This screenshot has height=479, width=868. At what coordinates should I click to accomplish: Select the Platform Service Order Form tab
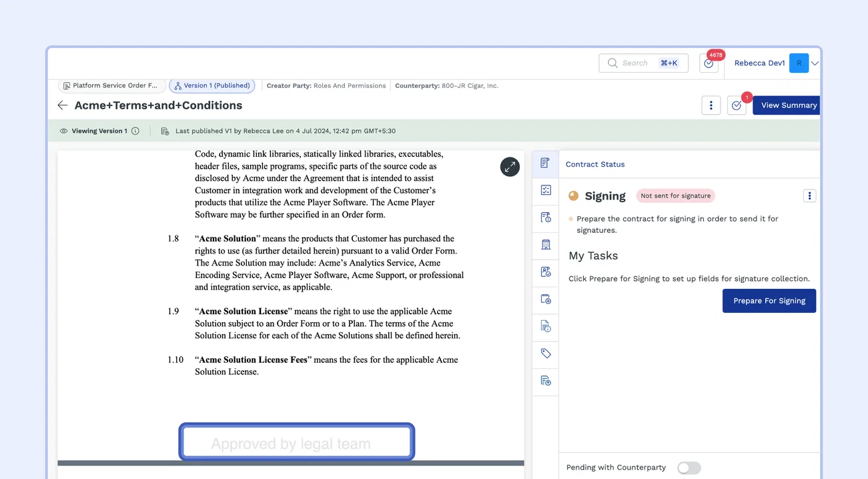tap(111, 86)
